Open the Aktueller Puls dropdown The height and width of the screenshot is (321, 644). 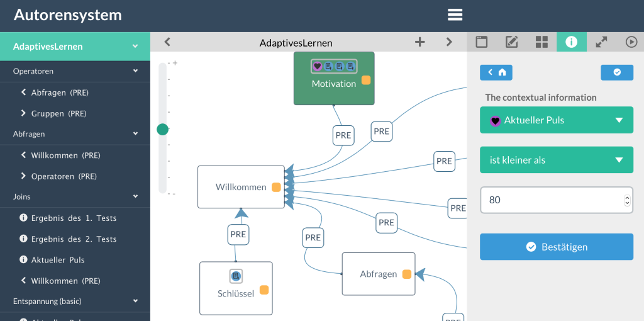pos(556,120)
